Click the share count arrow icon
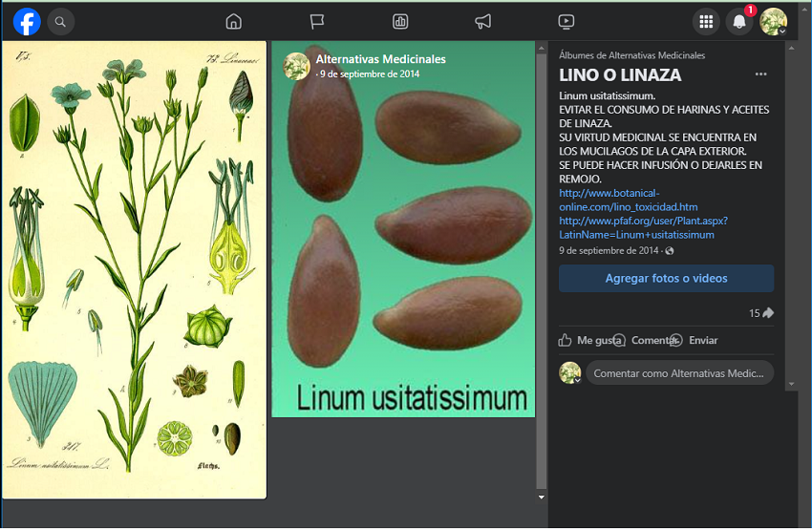The height and width of the screenshot is (529, 812). pos(768,312)
